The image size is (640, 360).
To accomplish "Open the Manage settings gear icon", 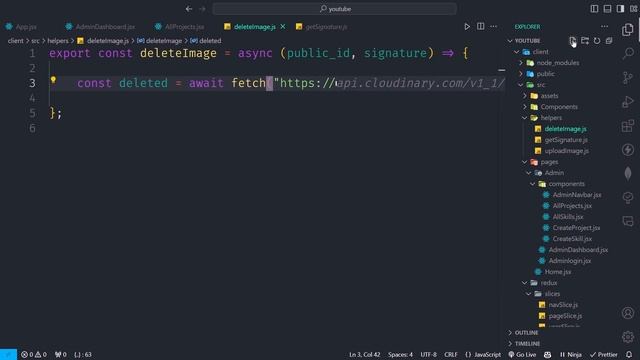I will pos(628,337).
